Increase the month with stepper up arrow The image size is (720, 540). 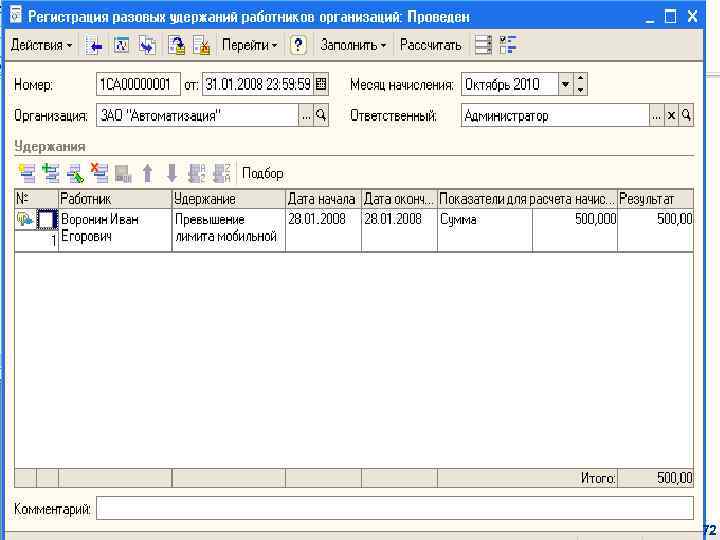tap(580, 79)
